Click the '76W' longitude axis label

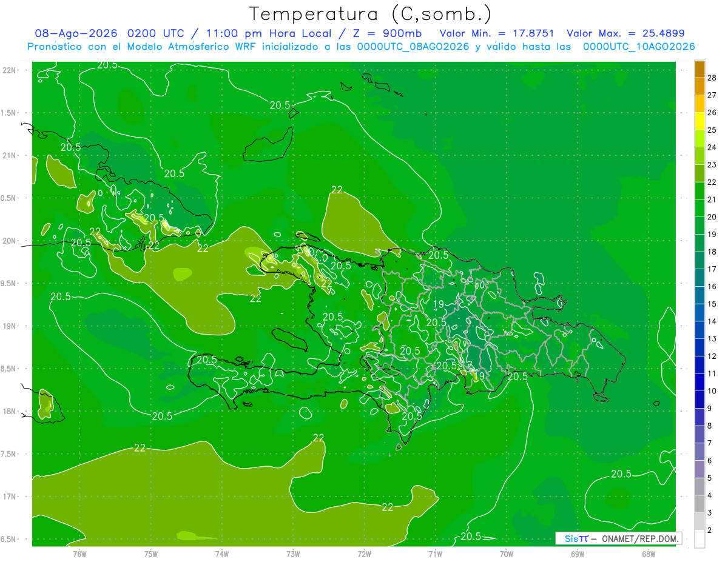coord(79,554)
